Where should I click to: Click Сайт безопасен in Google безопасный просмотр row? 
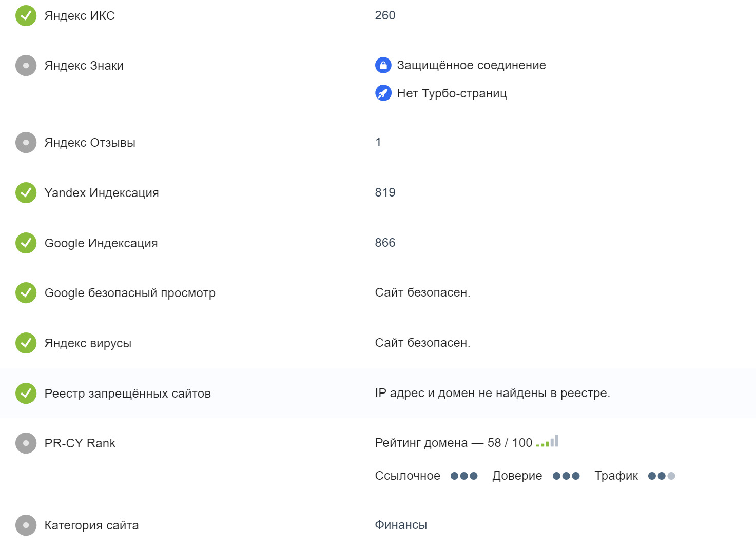(x=422, y=292)
